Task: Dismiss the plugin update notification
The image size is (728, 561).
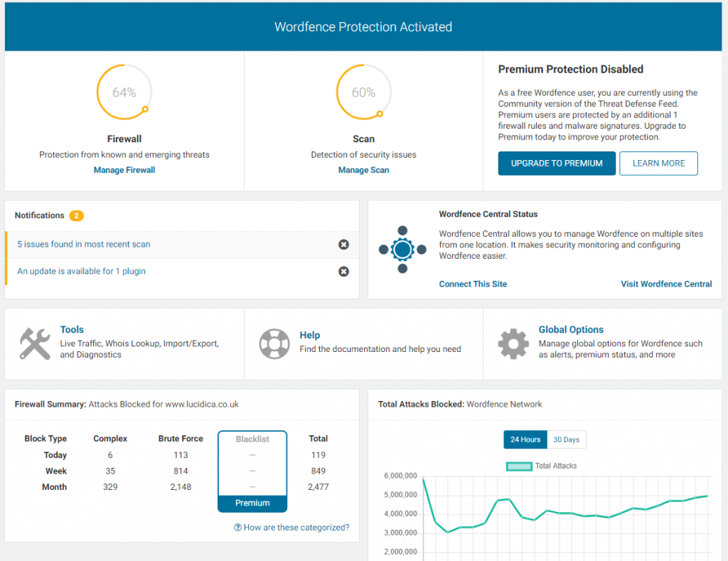Action: pos(343,271)
